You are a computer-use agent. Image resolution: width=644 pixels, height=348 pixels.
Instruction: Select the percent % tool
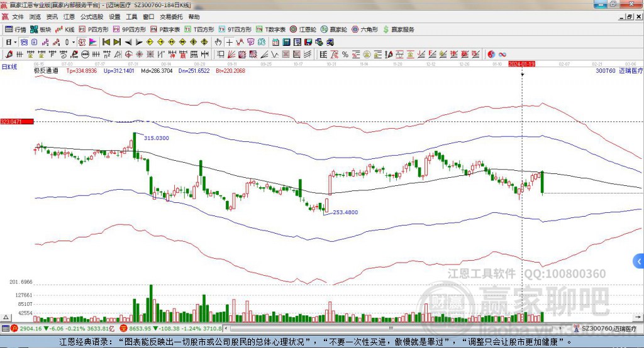click(345, 54)
